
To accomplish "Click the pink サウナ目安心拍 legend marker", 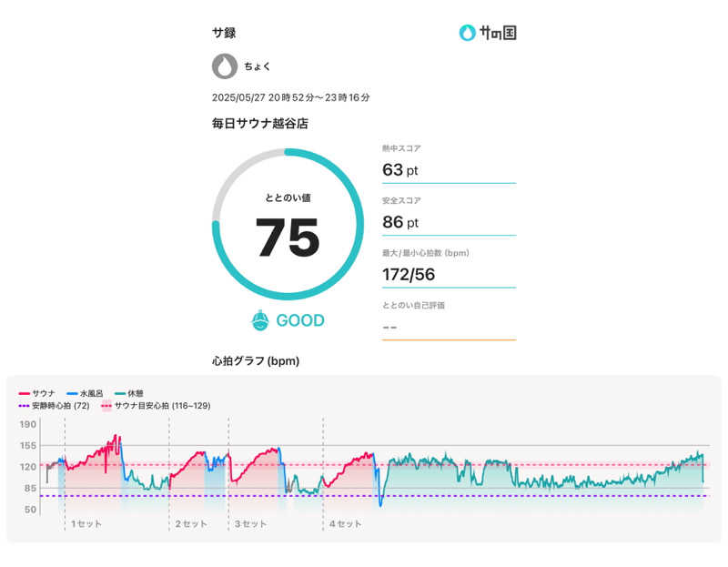I will 106,405.
